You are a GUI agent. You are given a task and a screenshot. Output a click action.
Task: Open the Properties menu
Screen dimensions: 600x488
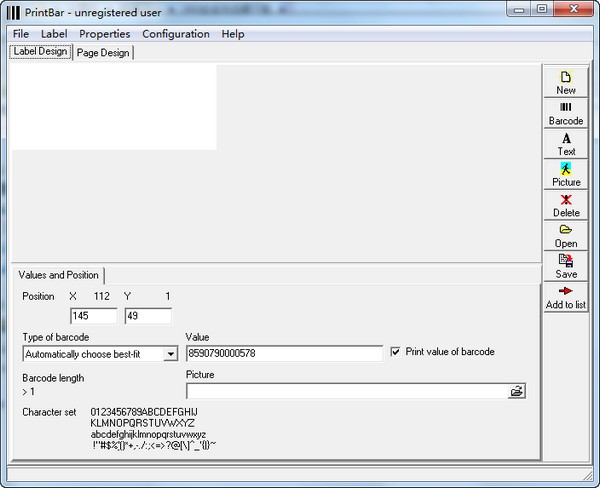[104, 34]
